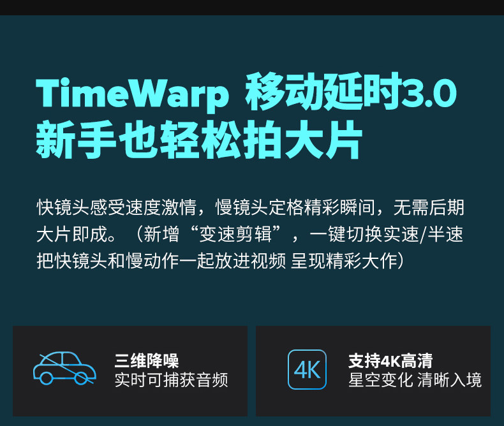Select the 新手也轻松拍大片 headline line
The height and width of the screenshot is (426, 504).
point(199,140)
